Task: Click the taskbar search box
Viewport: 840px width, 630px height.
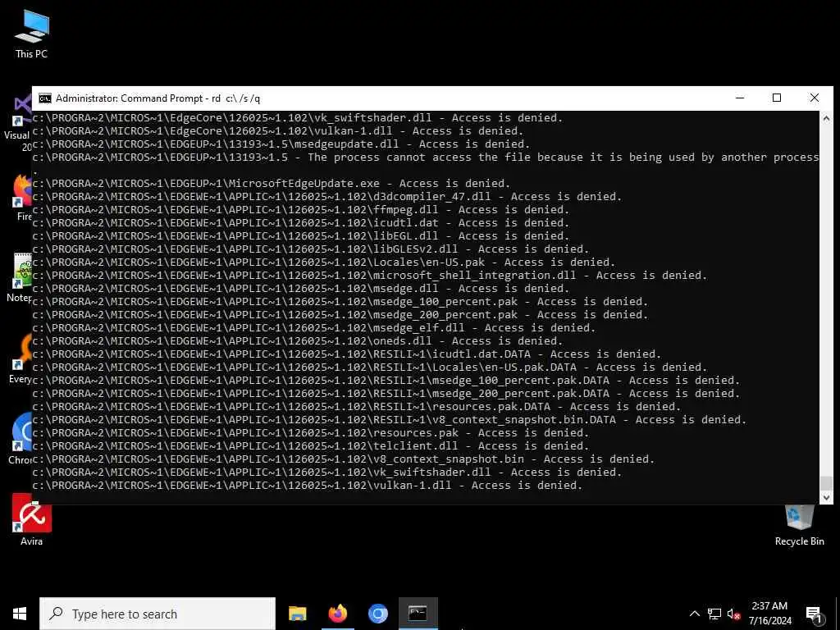Action: 157,614
